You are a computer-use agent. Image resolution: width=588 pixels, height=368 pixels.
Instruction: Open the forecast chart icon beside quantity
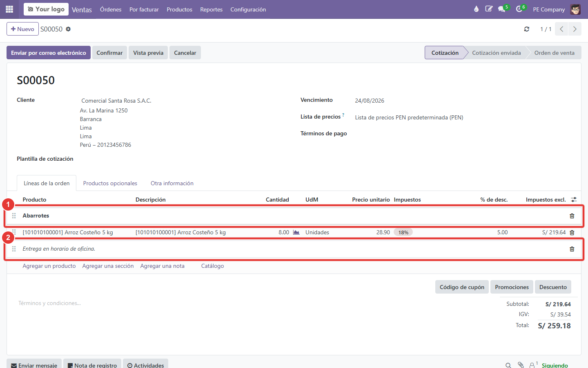pos(296,232)
